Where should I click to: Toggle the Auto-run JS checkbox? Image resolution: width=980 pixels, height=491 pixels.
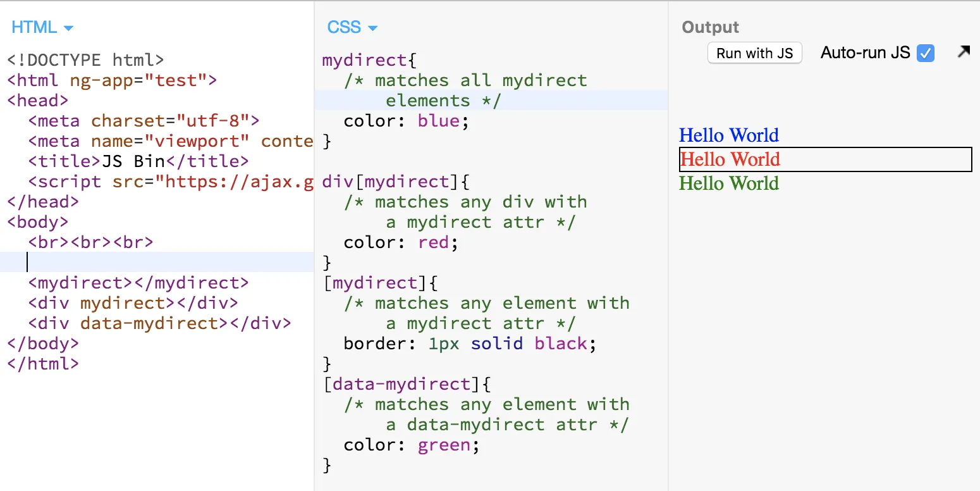925,53
